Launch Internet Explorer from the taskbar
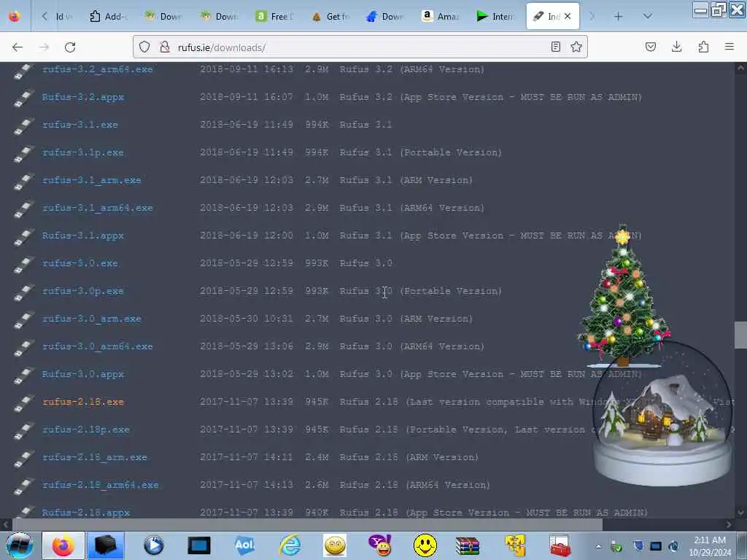This screenshot has height=560, width=747. pyautogui.click(x=290, y=545)
